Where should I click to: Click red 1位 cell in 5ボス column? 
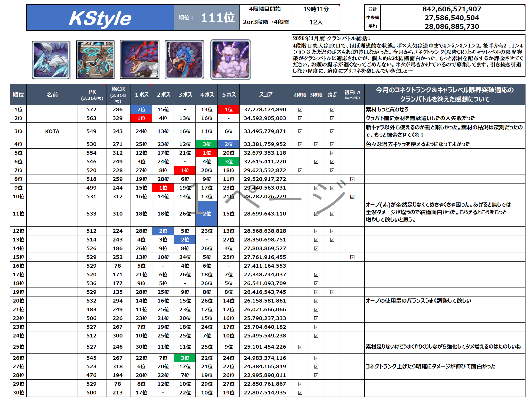click(228, 110)
